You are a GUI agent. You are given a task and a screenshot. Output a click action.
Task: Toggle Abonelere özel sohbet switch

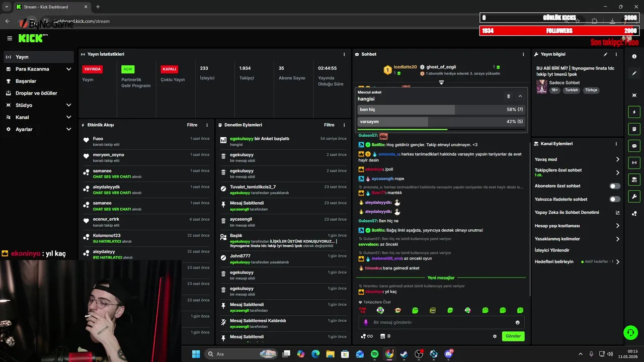pyautogui.click(x=615, y=186)
